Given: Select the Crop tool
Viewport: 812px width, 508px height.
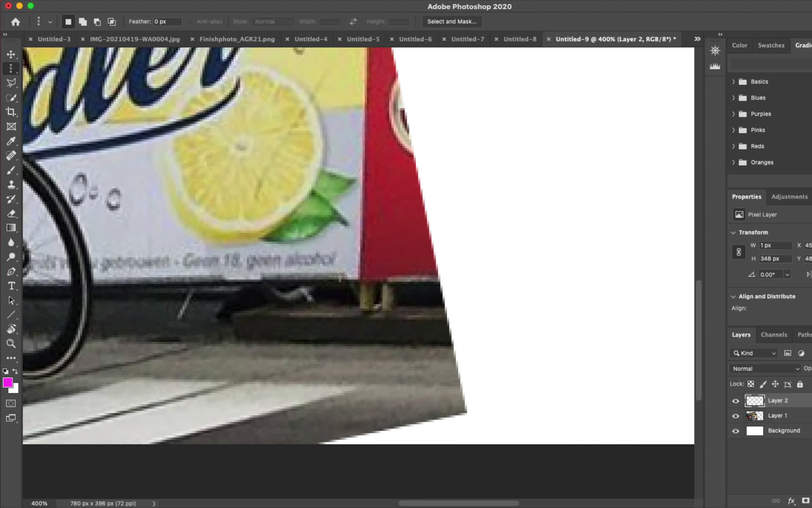Looking at the screenshot, I should click(x=11, y=112).
